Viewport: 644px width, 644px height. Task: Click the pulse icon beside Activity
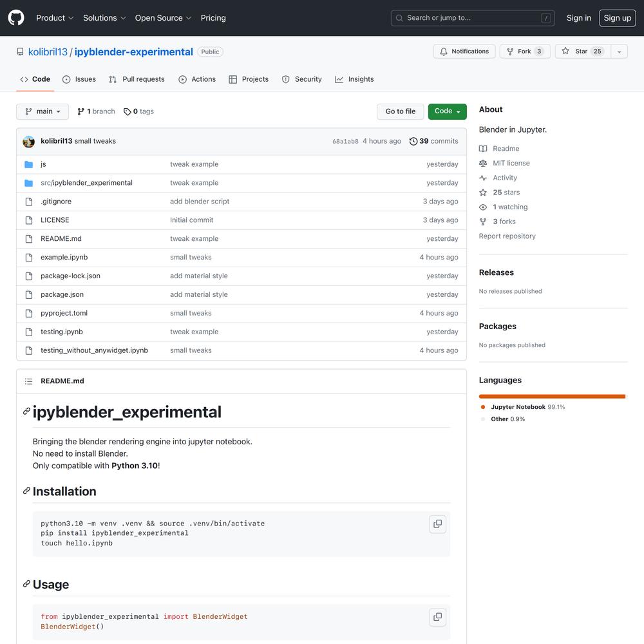(483, 178)
